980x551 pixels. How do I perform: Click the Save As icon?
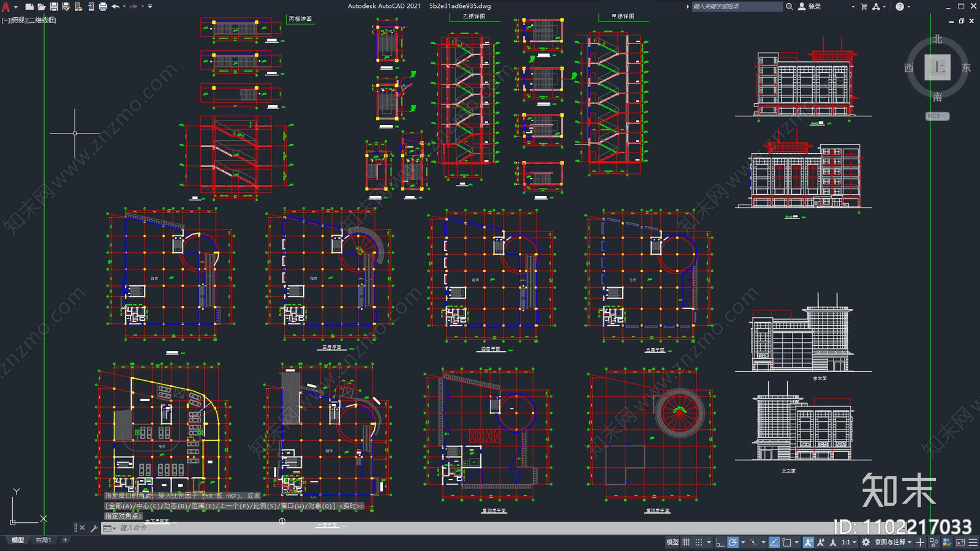pyautogui.click(x=66, y=6)
